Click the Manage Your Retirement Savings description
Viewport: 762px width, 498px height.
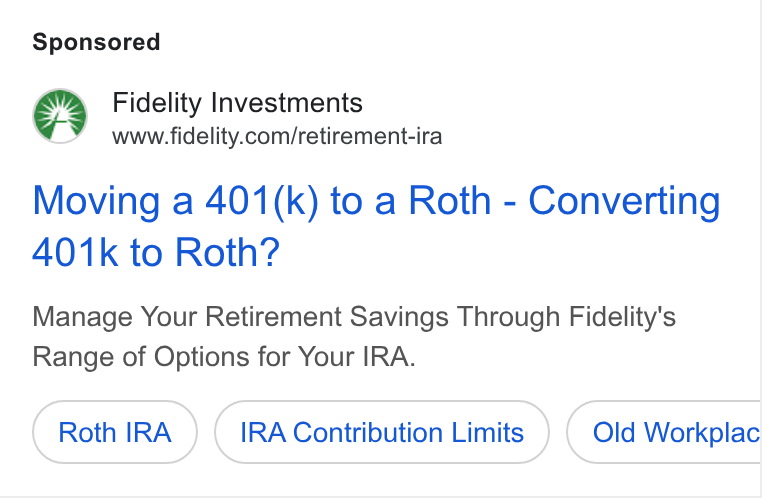(354, 337)
